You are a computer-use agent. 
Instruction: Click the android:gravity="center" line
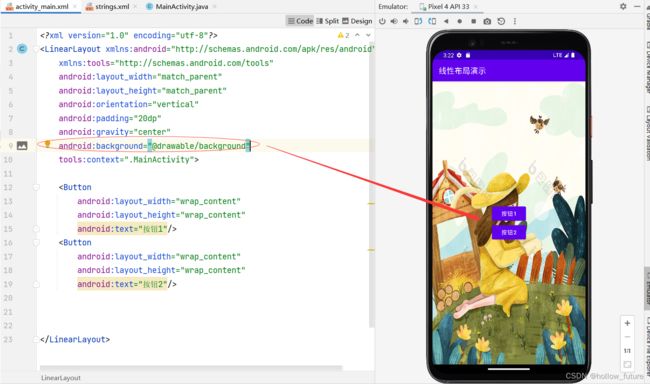pyautogui.click(x=114, y=132)
